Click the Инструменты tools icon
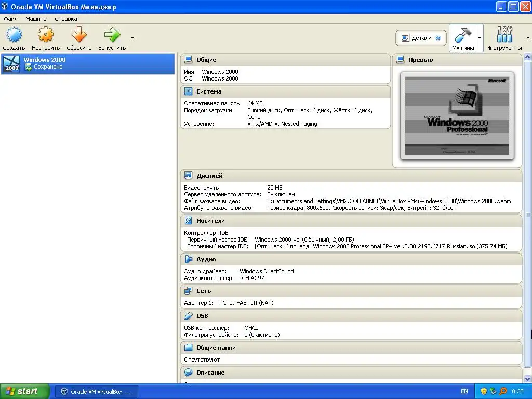532x399 pixels. point(504,35)
